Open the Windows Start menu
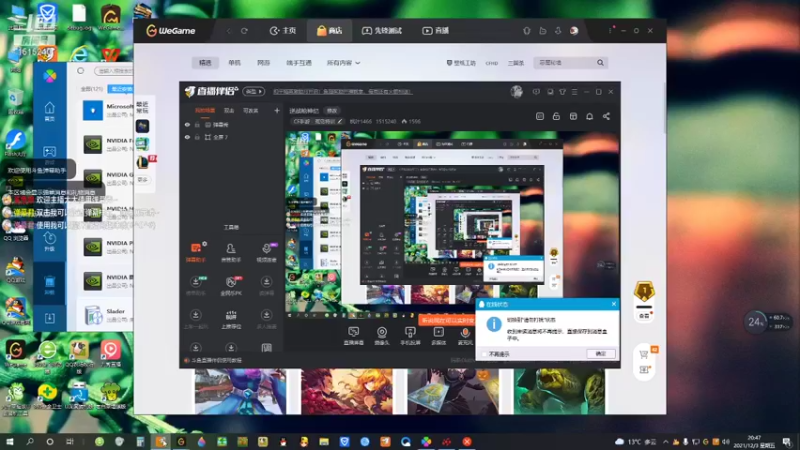 [x=10, y=442]
